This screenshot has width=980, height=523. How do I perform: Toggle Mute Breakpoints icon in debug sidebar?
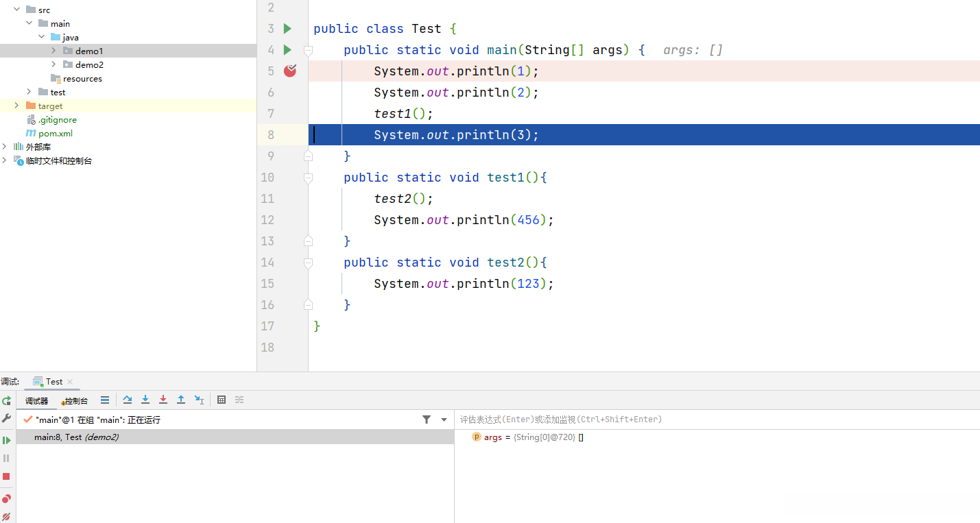7,516
